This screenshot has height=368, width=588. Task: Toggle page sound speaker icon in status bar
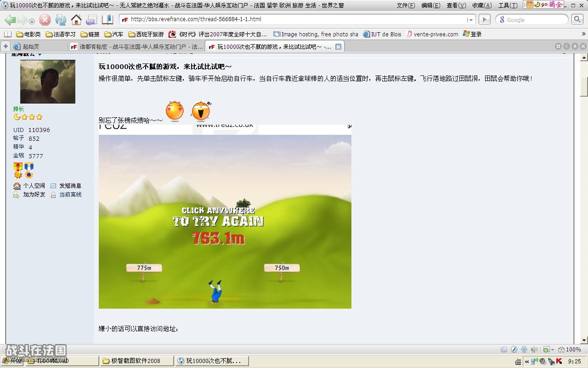point(534,350)
